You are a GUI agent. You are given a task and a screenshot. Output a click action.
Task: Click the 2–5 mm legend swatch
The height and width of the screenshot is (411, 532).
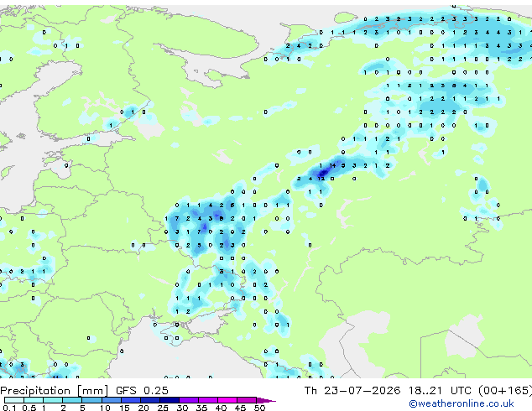(x=72, y=400)
